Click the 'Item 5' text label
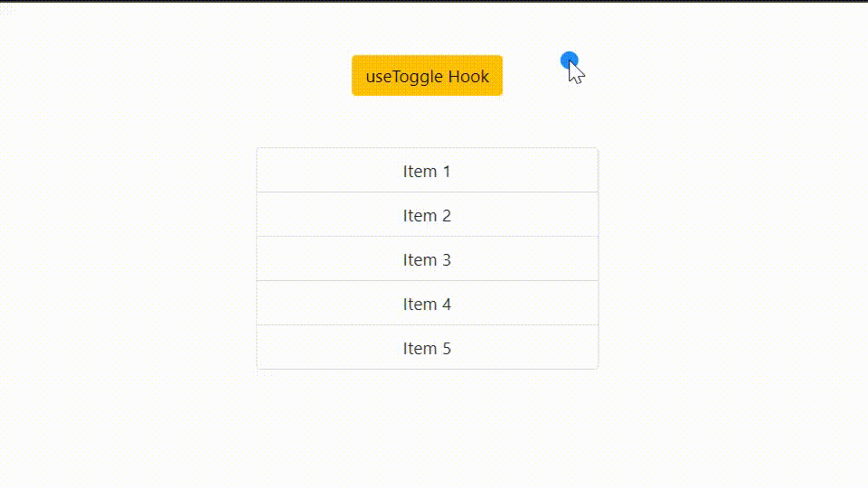The width and height of the screenshot is (868, 488). 427,348
